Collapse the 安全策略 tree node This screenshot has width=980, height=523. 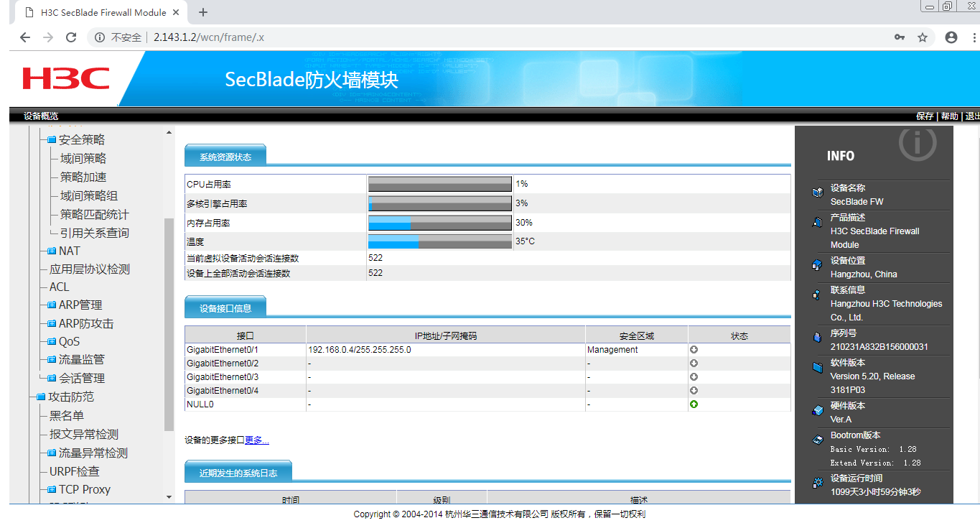52,140
